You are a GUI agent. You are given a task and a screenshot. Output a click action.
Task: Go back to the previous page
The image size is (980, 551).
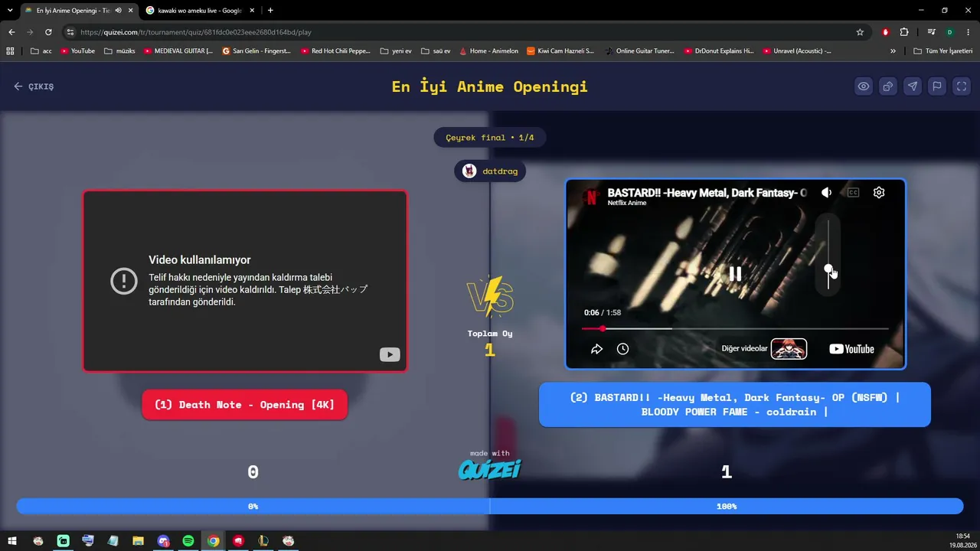tap(11, 32)
